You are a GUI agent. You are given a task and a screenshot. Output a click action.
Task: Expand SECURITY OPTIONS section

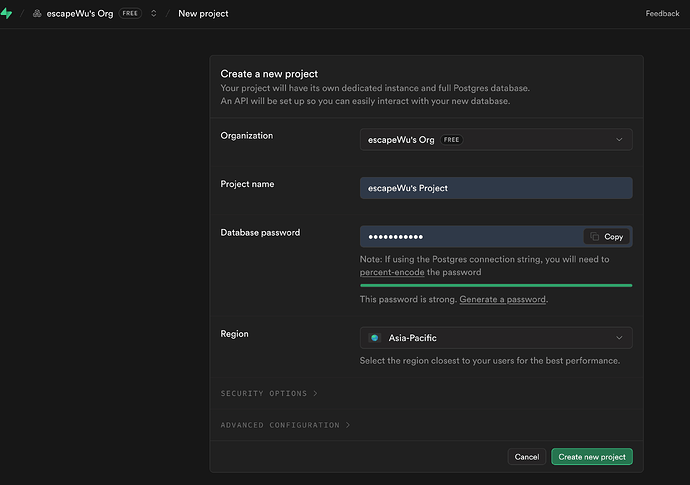coord(269,393)
